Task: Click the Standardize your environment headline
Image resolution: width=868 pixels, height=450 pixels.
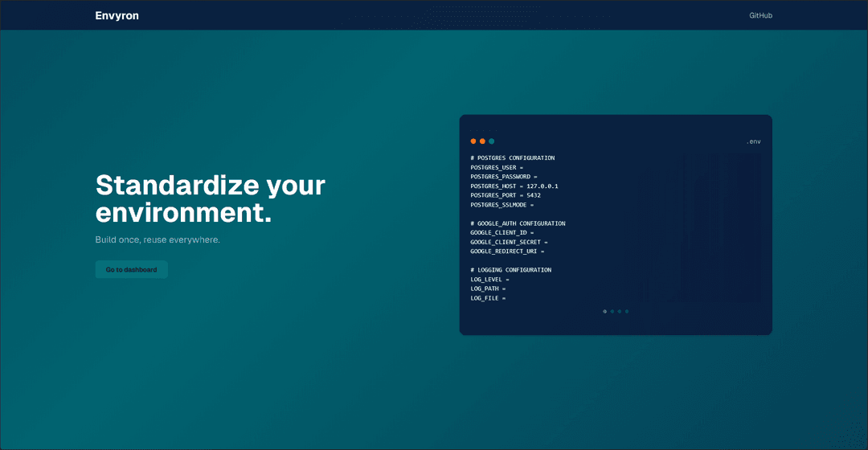Action: [210, 198]
